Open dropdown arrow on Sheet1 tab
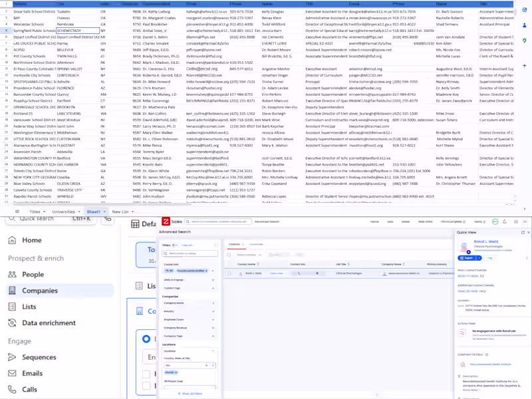Viewport: 532px width, 399px height. pyautogui.click(x=104, y=211)
